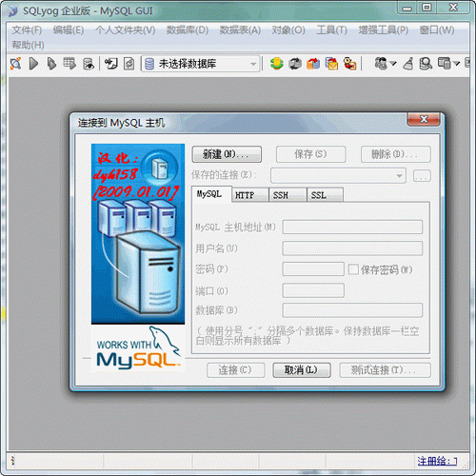Click the SQLyog dolphin icon in title bar
Screen dimensions: 476x476
tap(13, 11)
